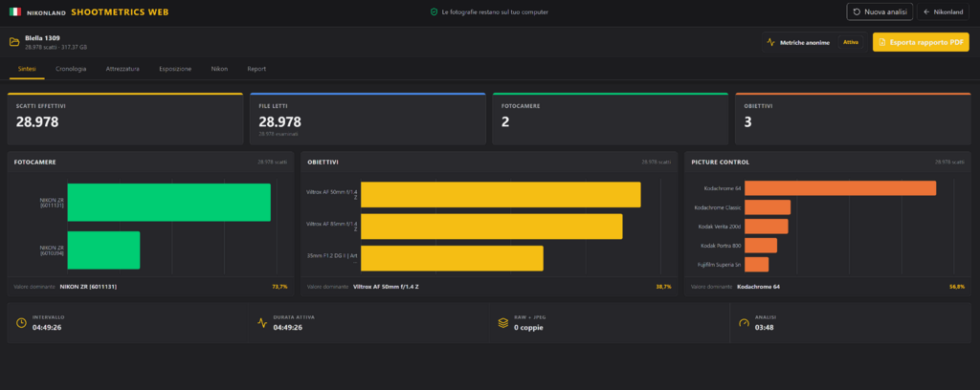The width and height of the screenshot is (980, 390).
Task: Click the 38,7% dominant lens percentage
Action: [x=664, y=287]
